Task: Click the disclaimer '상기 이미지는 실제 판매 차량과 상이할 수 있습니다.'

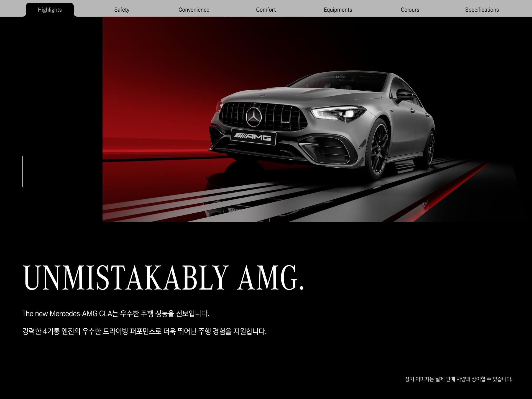Action: coord(459,379)
